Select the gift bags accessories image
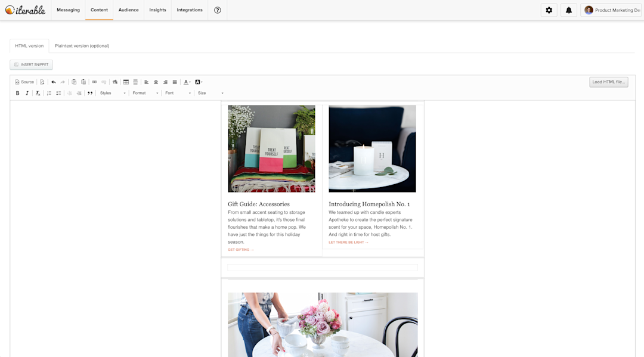The width and height of the screenshot is (644, 357). point(271,148)
